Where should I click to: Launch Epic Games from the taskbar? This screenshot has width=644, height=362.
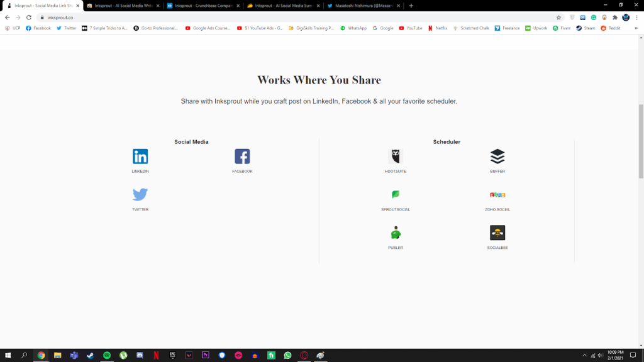(x=172, y=356)
